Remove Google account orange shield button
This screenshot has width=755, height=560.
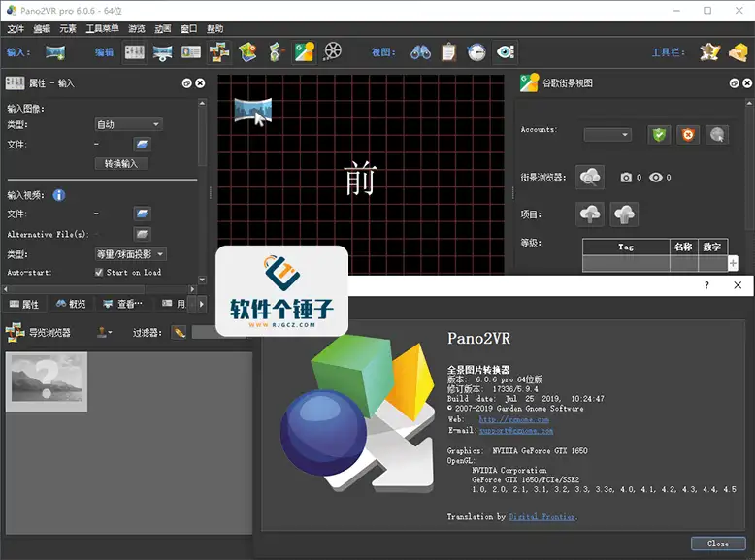point(688,134)
